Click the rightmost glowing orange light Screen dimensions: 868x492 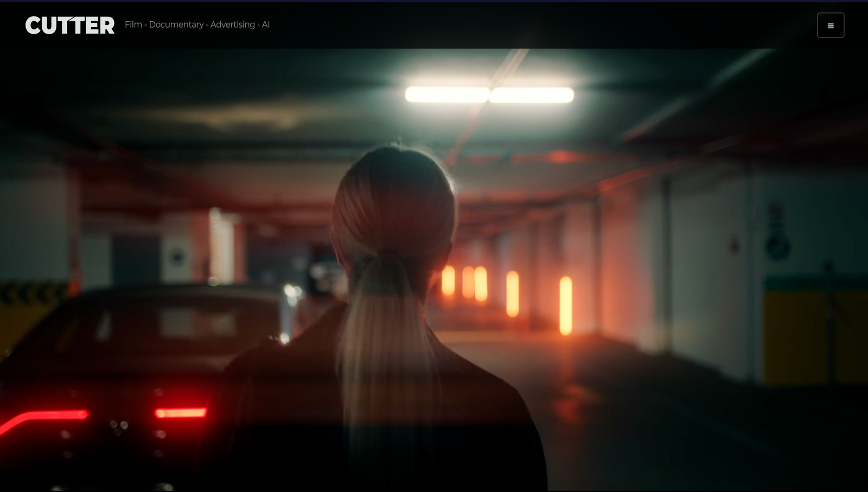[565, 305]
